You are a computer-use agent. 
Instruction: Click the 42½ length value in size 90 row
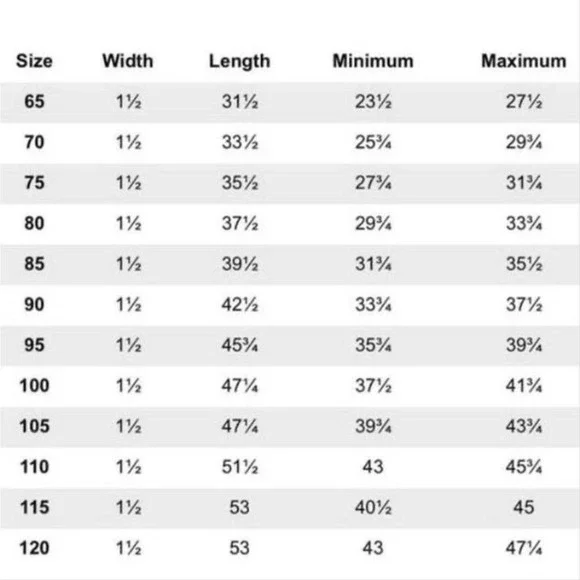coord(240,304)
